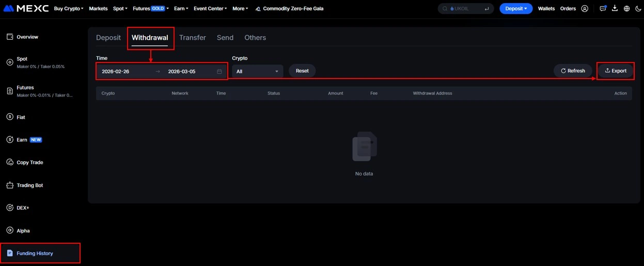Click the calendar icon in date range

[x=219, y=71]
